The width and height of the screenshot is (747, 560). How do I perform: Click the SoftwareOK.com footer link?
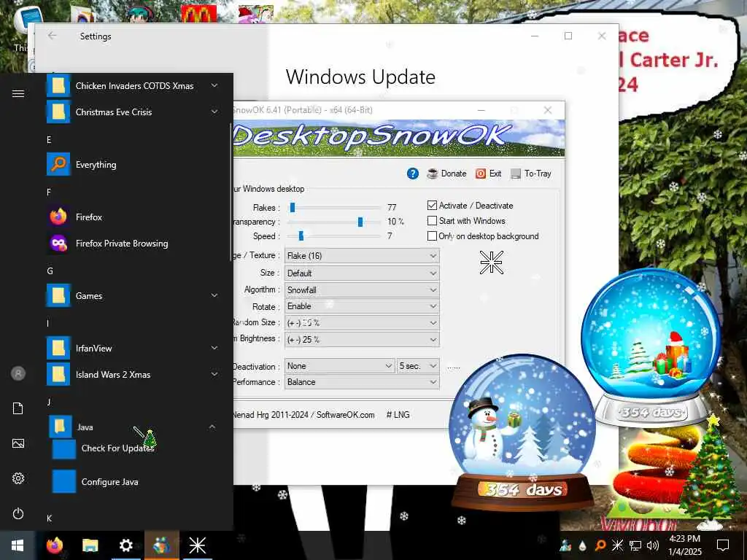pos(345,415)
